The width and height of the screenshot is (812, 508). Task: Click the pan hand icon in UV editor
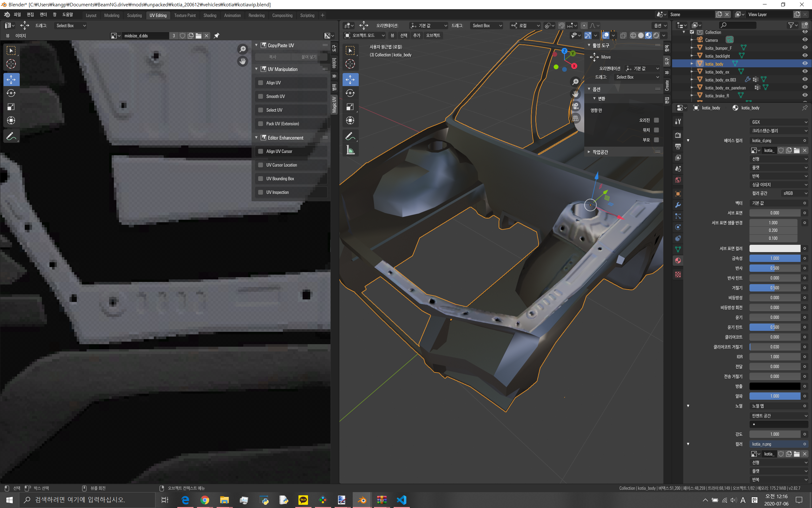pyautogui.click(x=242, y=62)
